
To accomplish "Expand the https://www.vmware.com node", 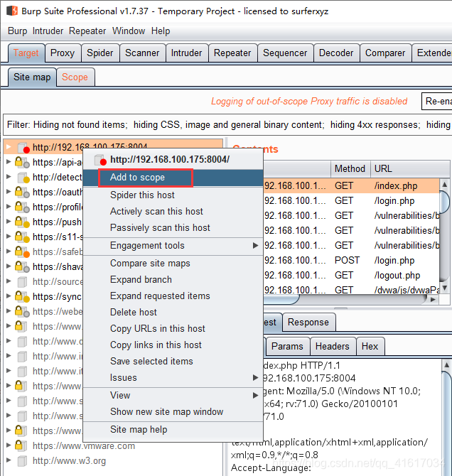I will (9, 445).
